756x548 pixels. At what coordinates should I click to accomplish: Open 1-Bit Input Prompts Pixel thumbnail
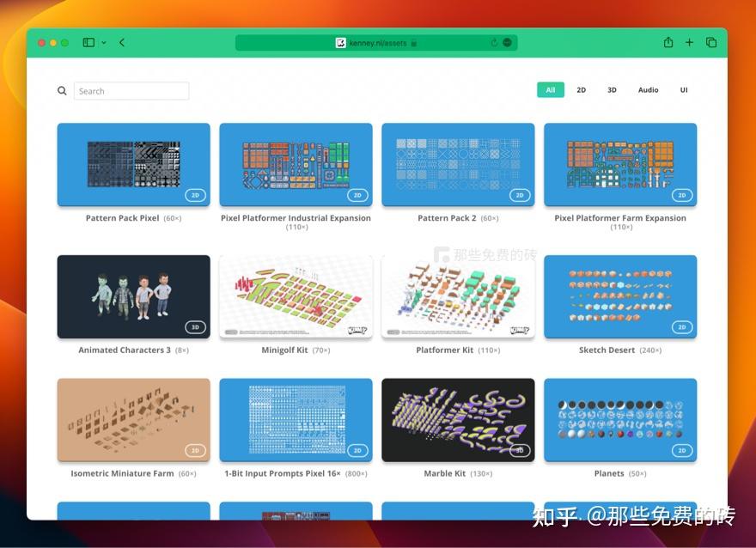click(x=296, y=420)
